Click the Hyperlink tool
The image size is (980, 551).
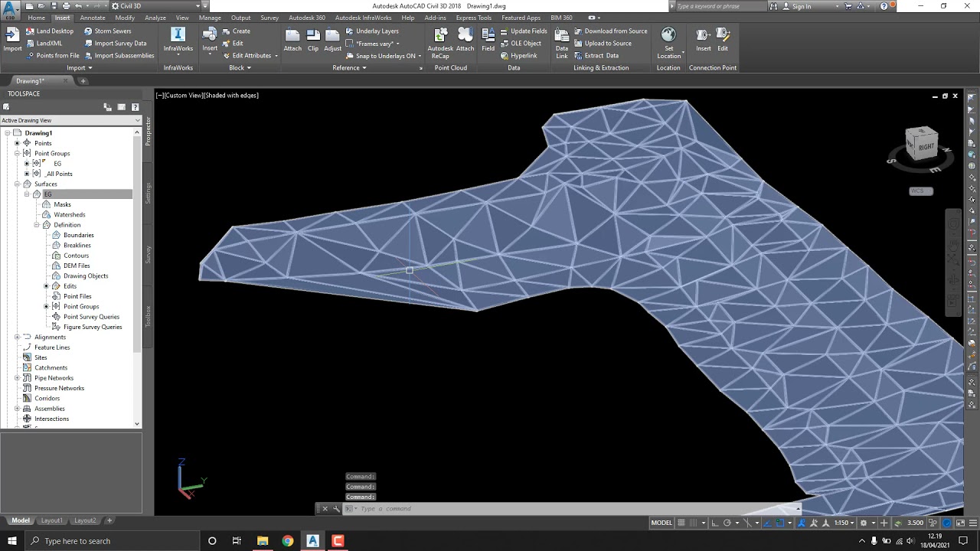[x=518, y=56]
